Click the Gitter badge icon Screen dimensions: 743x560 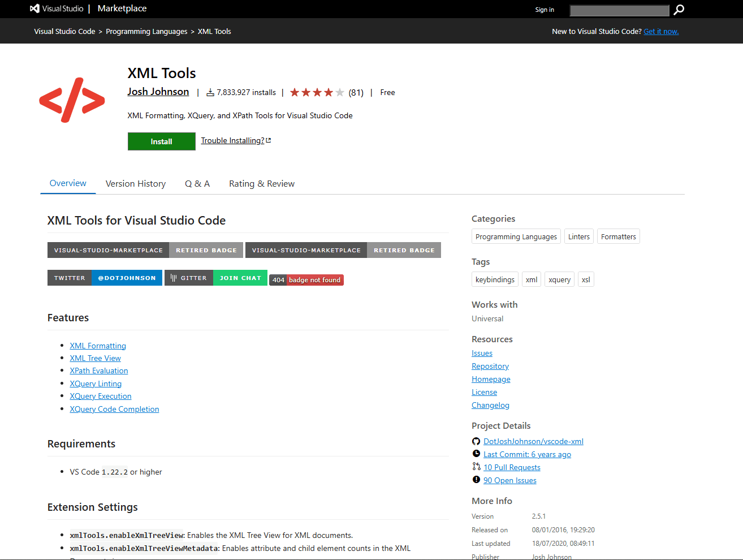point(174,278)
